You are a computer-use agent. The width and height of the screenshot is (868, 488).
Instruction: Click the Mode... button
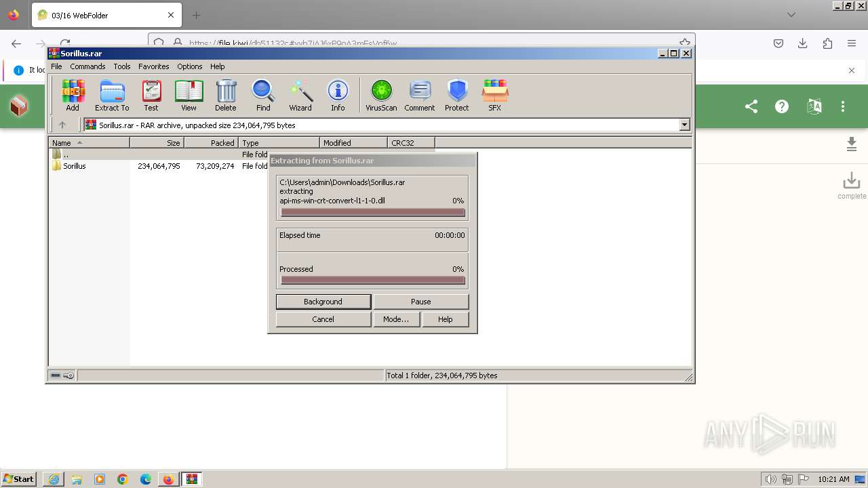(x=396, y=319)
